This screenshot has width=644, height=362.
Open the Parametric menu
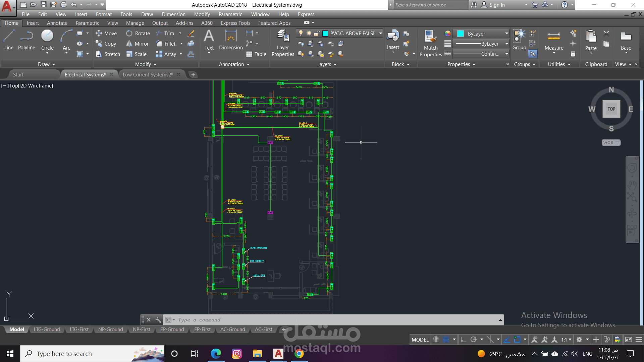coord(230,14)
